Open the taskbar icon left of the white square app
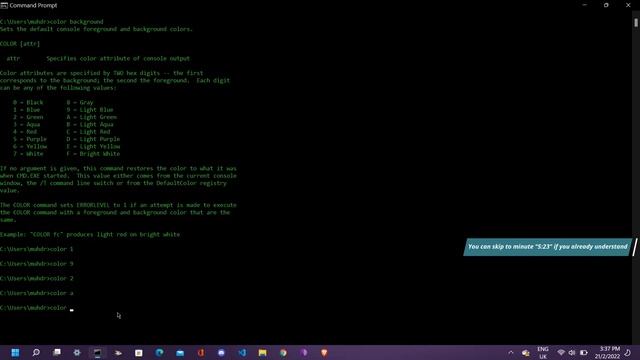Screen dimensions: 640x360 [x=118, y=353]
